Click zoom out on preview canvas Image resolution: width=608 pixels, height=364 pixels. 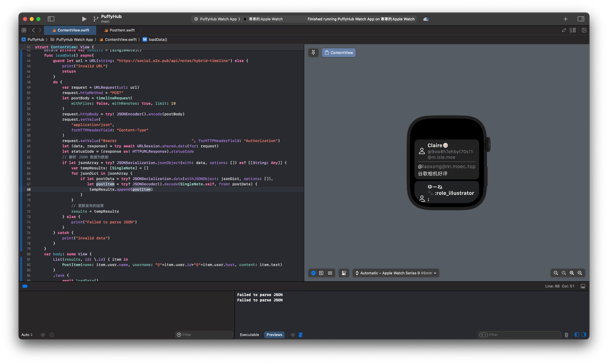(x=556, y=273)
